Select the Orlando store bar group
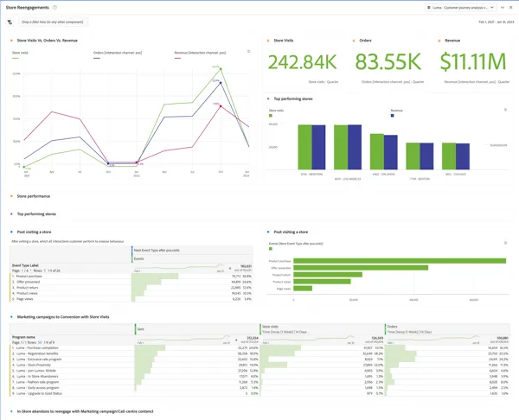 click(x=383, y=151)
